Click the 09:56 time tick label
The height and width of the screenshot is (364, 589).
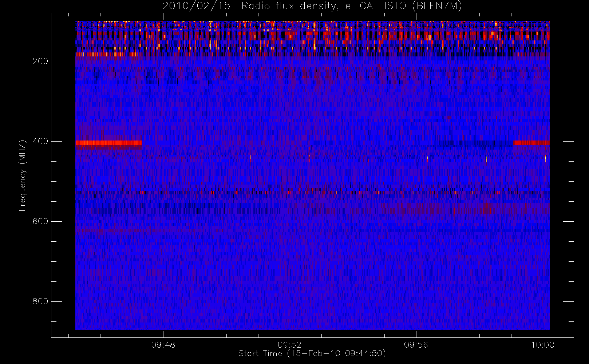coord(416,345)
